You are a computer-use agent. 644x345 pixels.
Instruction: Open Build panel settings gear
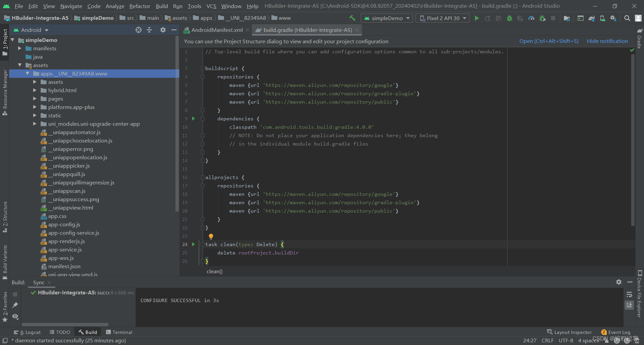pos(619,282)
